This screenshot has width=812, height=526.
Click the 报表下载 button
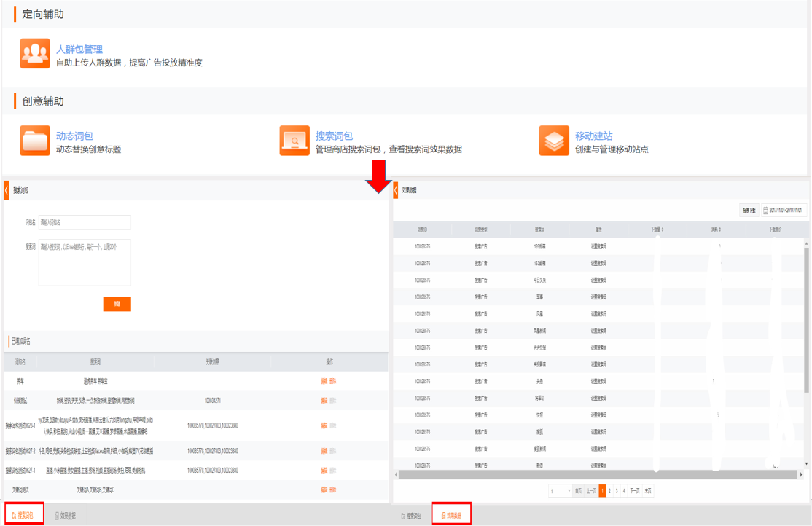click(749, 210)
